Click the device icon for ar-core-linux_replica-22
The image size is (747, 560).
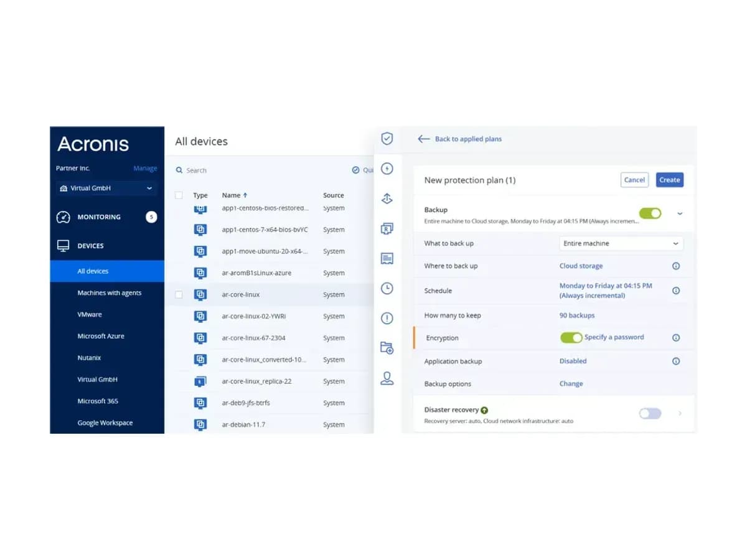[200, 381]
